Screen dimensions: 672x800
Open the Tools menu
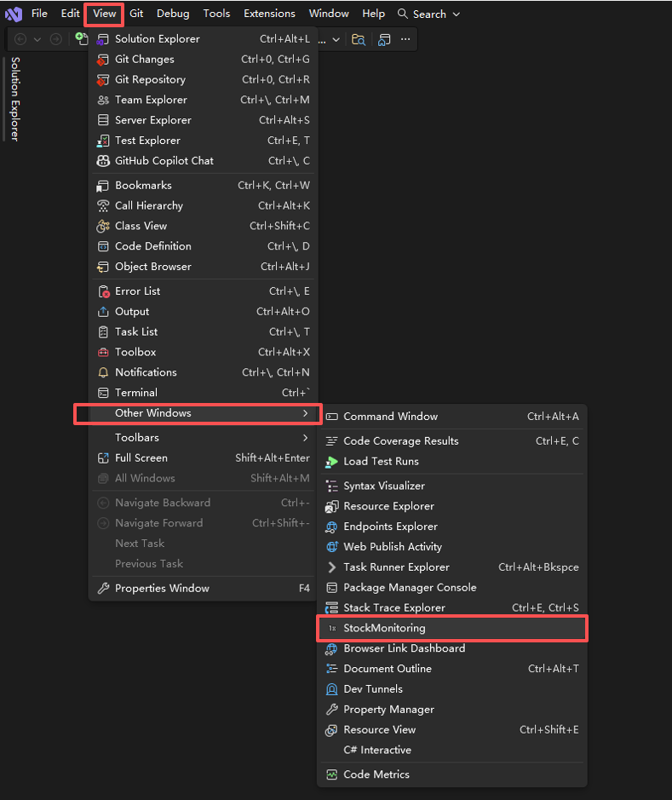[x=216, y=14]
